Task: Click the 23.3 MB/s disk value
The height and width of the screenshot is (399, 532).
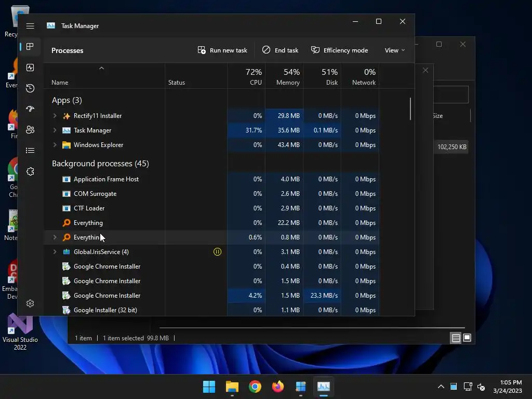Action: coord(324,296)
